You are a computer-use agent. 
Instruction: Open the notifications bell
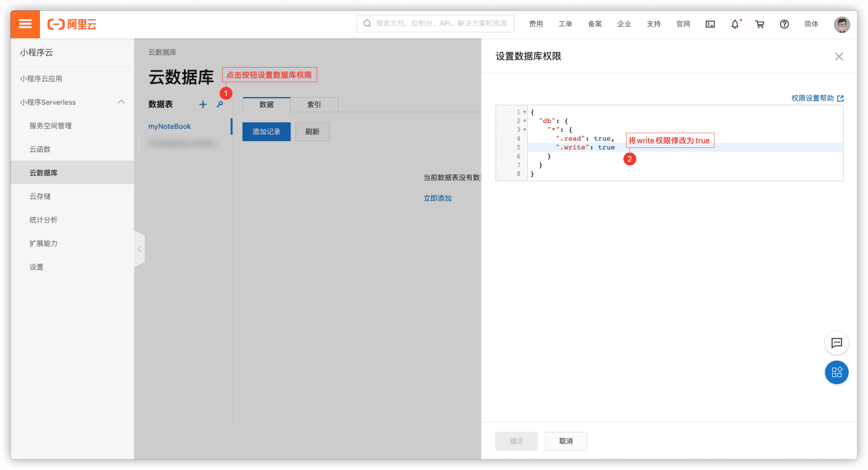click(735, 24)
